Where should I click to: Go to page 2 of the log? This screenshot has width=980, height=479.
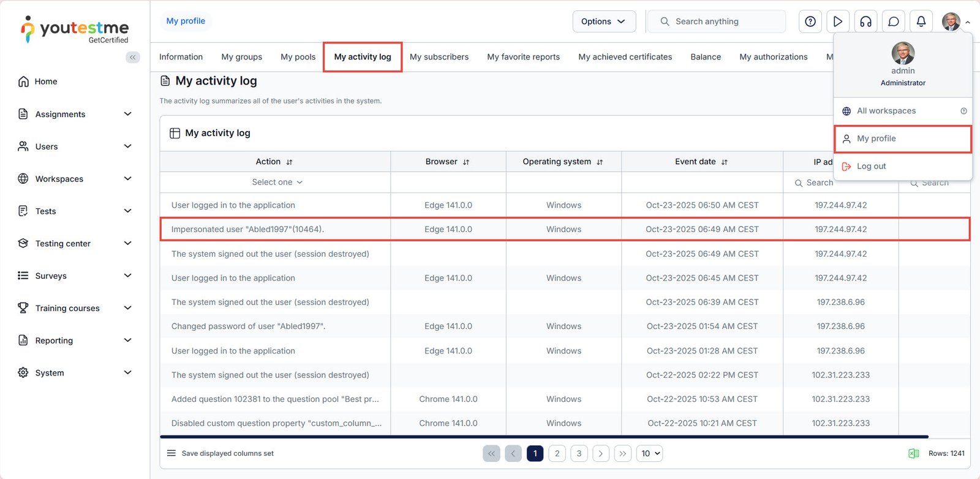(x=557, y=453)
